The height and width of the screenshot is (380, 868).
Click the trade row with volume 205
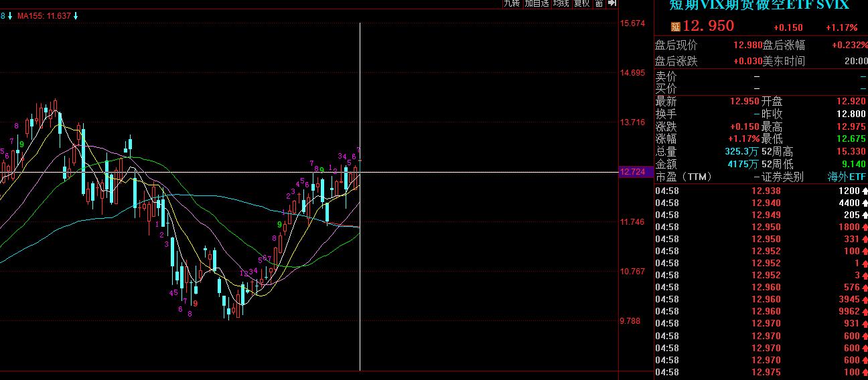point(761,215)
